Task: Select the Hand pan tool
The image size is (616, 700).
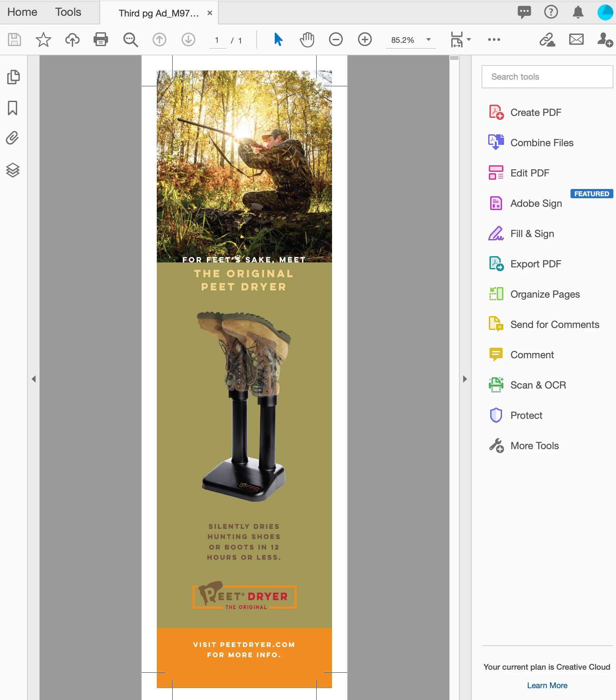Action: tap(307, 40)
